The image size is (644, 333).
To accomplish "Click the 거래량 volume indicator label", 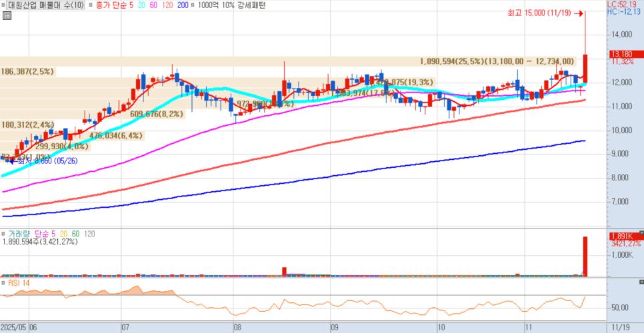I will click(x=20, y=234).
